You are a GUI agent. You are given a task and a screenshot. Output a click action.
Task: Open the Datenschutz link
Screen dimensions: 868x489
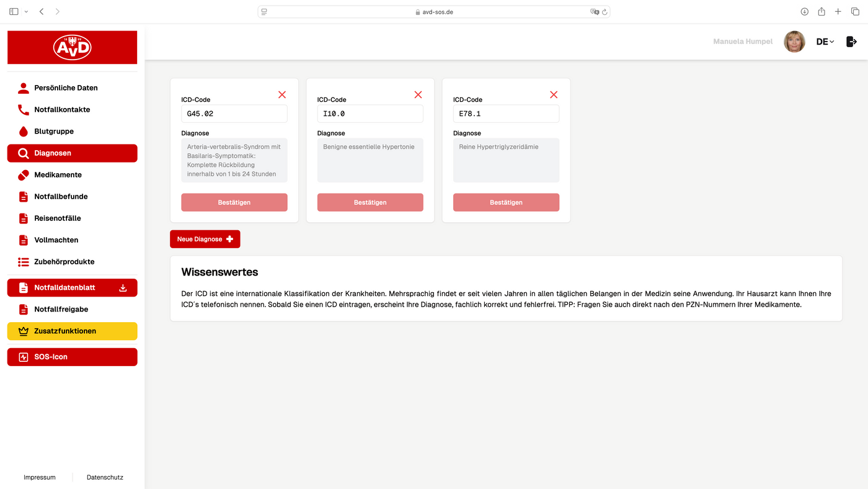point(105,477)
